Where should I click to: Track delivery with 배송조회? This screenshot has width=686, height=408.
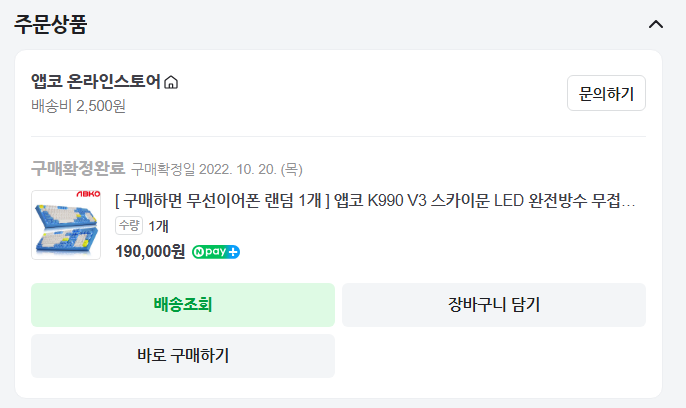pos(183,305)
